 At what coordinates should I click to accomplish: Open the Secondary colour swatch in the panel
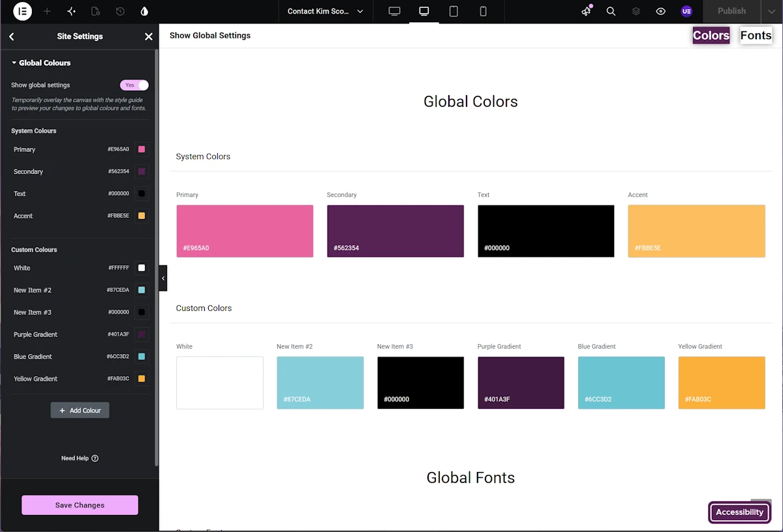142,171
